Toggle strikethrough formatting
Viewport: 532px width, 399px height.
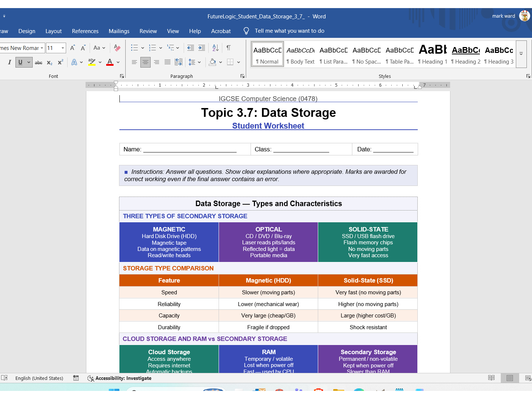(x=39, y=62)
